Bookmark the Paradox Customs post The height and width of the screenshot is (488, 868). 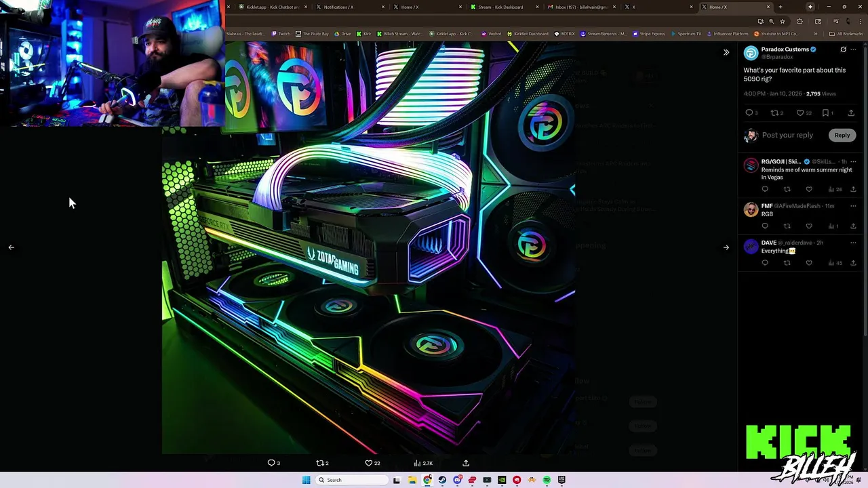825,113
